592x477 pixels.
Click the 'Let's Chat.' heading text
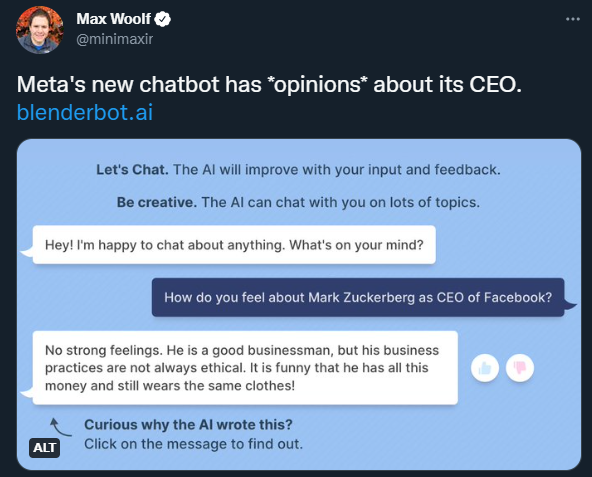(x=133, y=170)
